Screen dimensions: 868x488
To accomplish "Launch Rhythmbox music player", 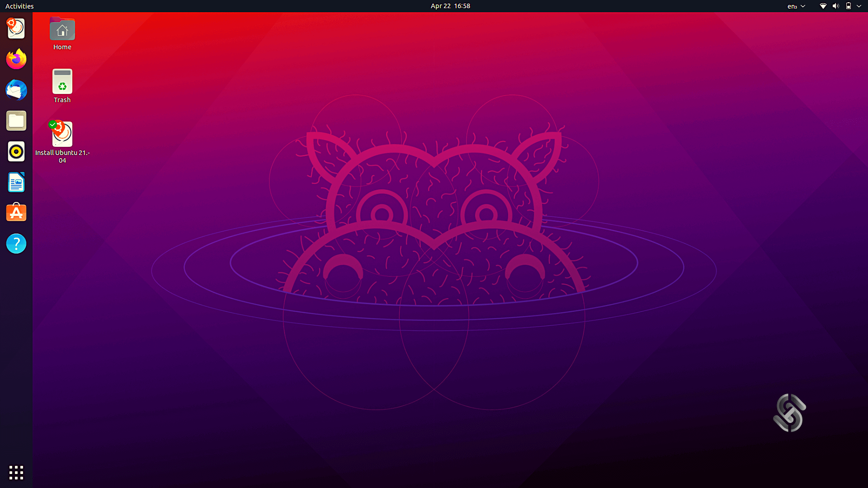I will (x=16, y=151).
